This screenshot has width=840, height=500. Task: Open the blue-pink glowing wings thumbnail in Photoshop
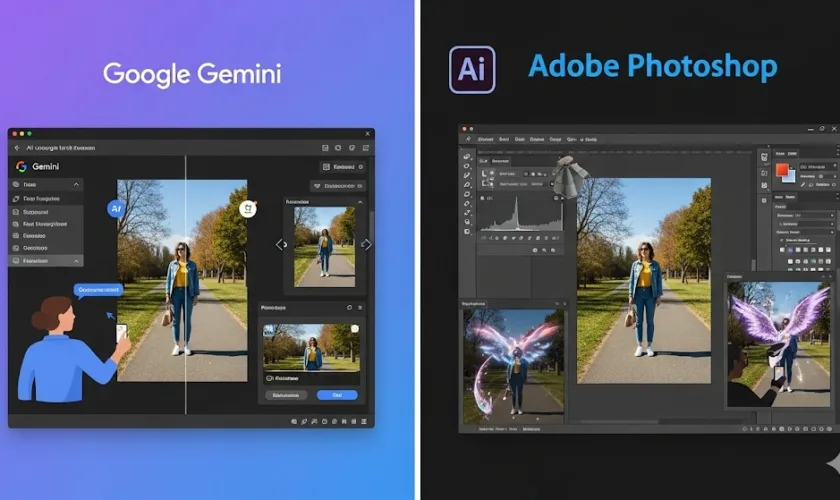514,366
